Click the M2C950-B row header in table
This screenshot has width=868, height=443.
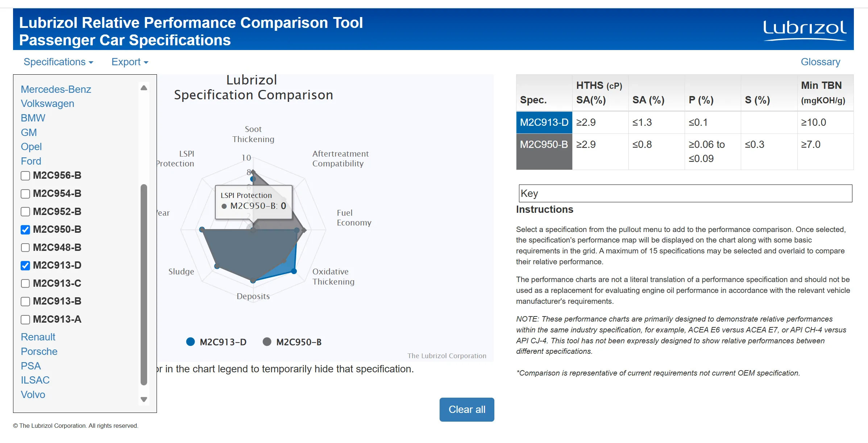point(544,152)
